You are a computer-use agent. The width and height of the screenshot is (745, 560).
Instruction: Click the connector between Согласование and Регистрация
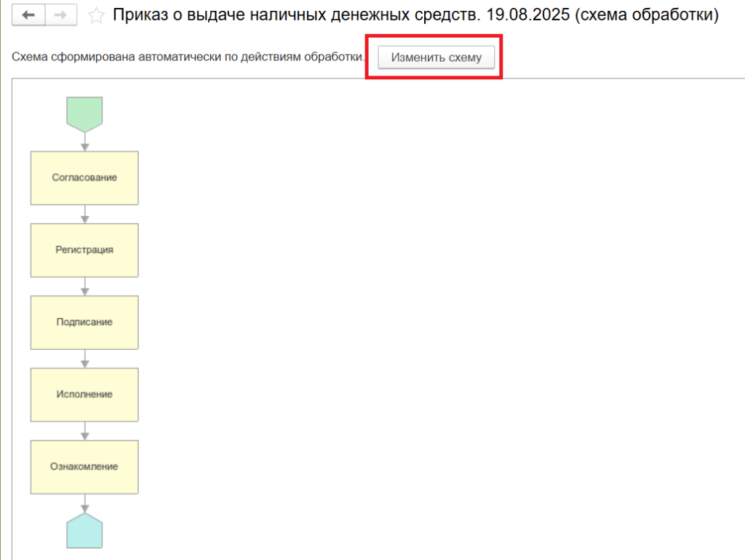[x=84, y=214]
